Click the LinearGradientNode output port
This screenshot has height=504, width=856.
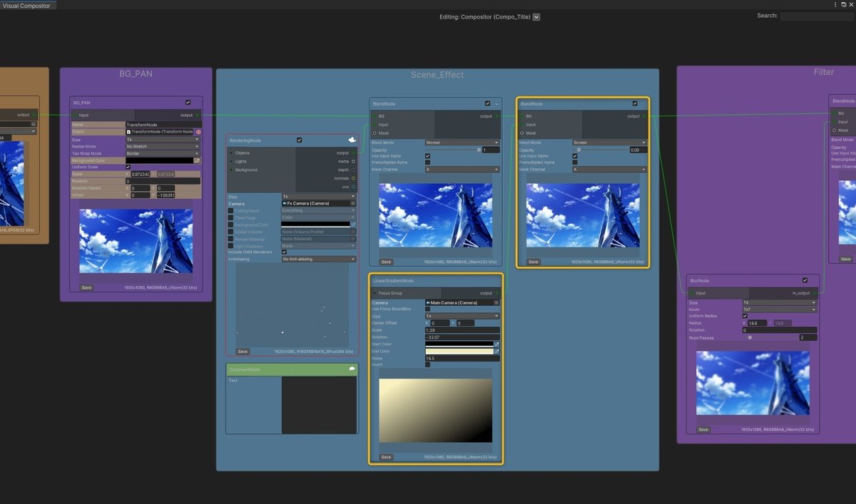pos(496,293)
